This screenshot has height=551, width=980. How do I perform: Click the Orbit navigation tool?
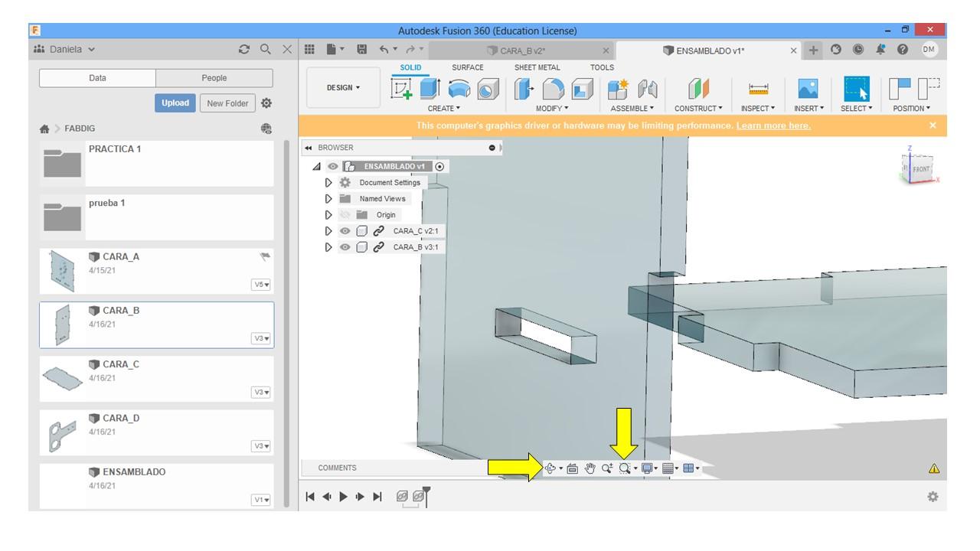[x=550, y=468]
